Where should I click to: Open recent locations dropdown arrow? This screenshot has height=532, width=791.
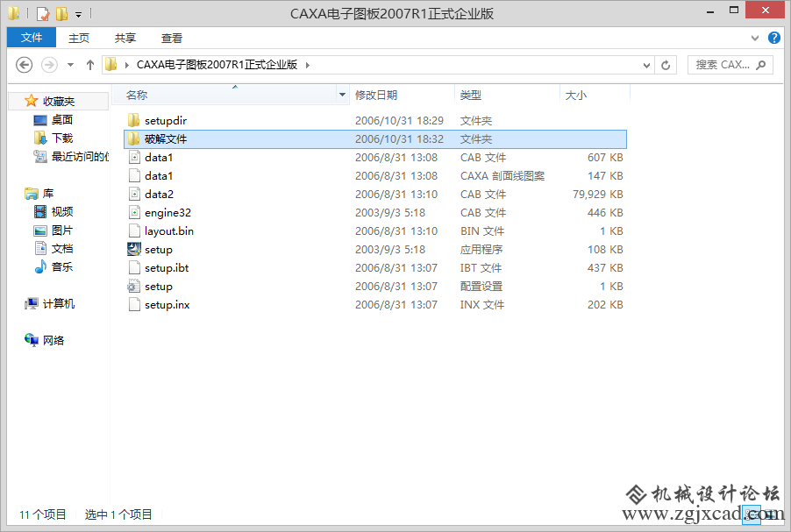71,65
